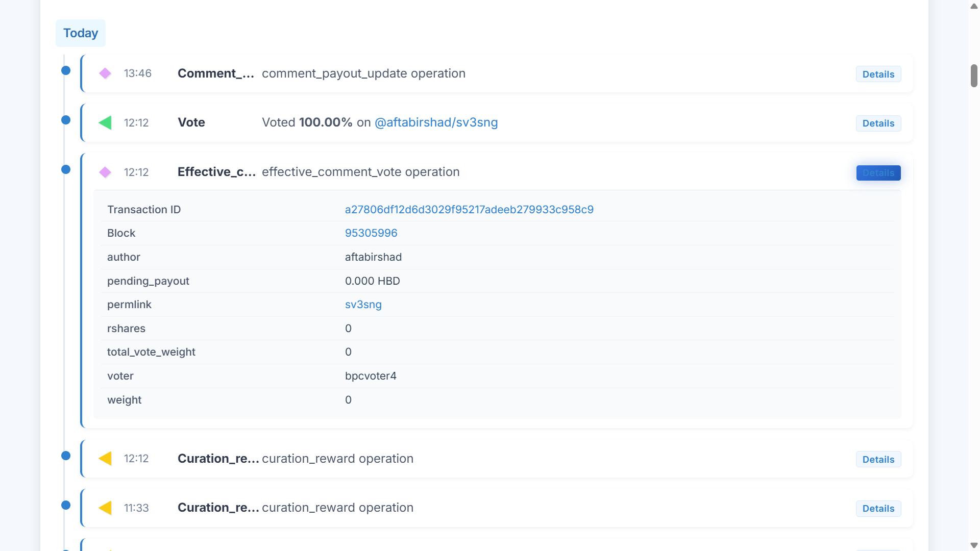Click timeline dot for 13:46 entry
This screenshot has width=980, height=551.
point(66,70)
